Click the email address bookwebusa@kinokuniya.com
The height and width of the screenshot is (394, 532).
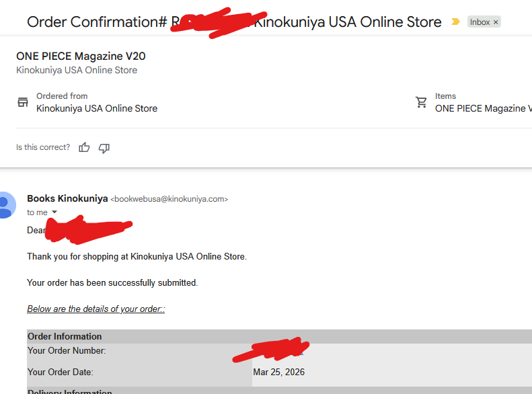[169, 199]
